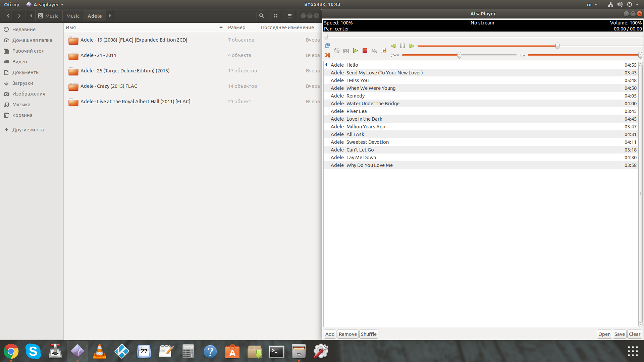
Task: Open a playlist with the Open button
Action: pyautogui.click(x=604, y=334)
